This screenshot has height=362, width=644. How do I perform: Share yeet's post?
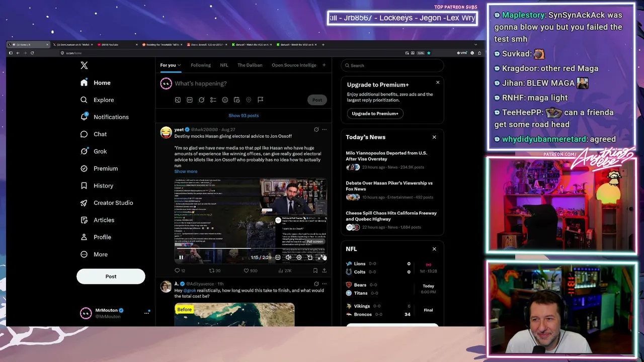point(324,270)
